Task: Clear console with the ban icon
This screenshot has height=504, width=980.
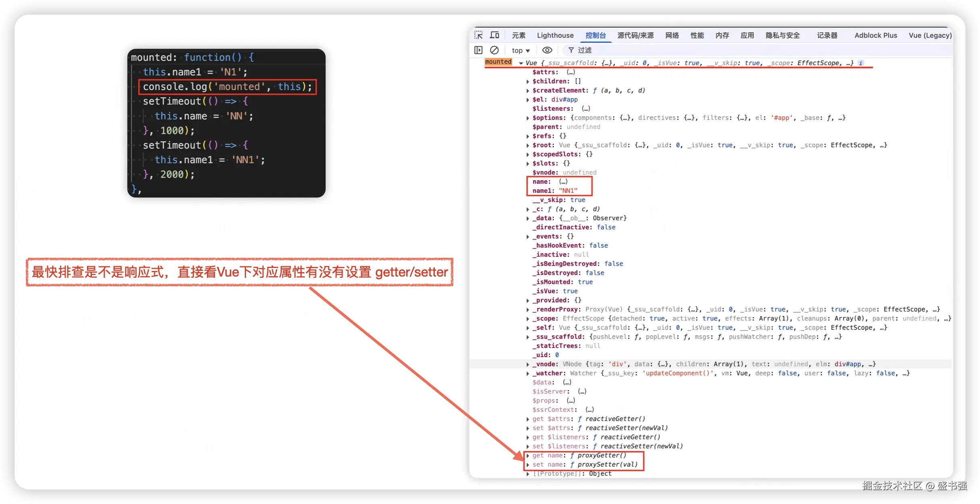Action: pyautogui.click(x=494, y=50)
